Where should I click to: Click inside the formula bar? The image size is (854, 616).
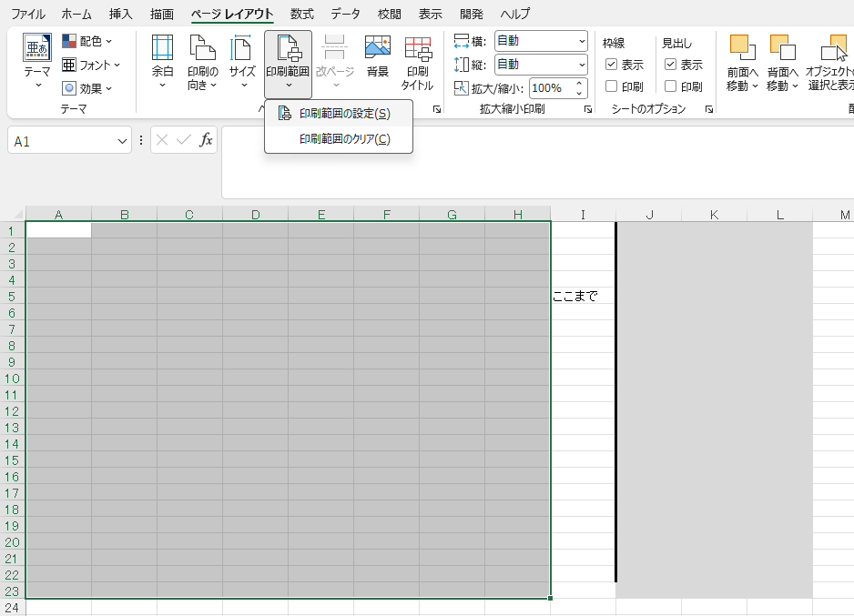(x=537, y=162)
